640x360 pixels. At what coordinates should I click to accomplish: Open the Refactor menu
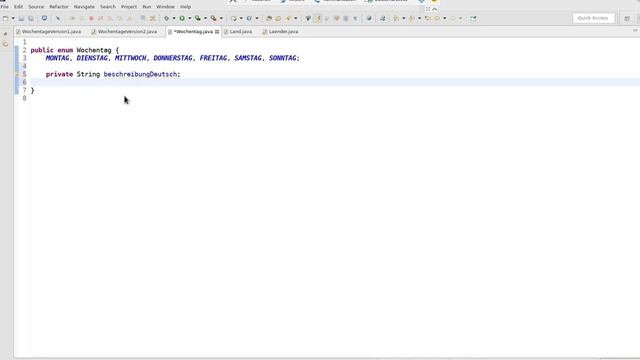pyautogui.click(x=59, y=7)
